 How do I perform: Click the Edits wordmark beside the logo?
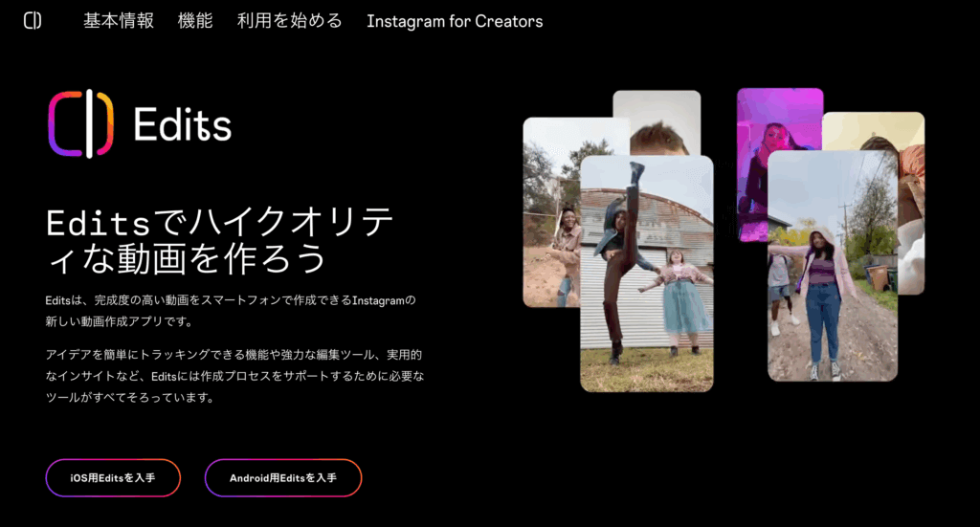(x=183, y=125)
